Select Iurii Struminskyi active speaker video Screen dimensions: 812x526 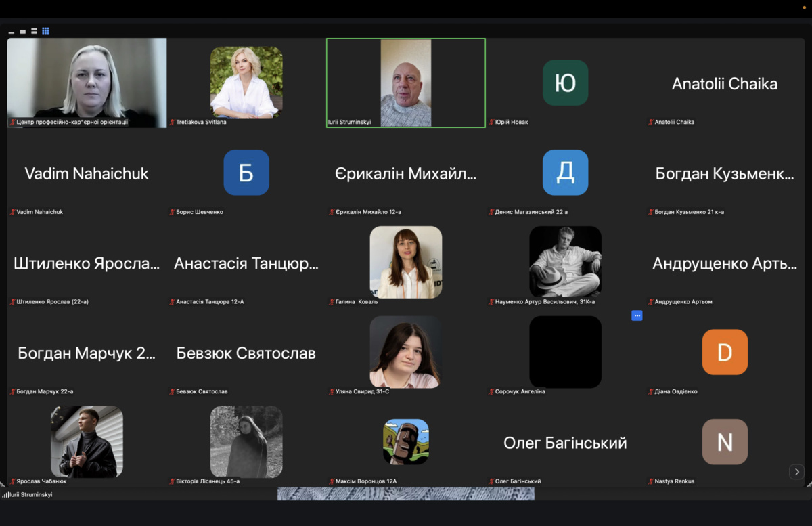(405, 83)
